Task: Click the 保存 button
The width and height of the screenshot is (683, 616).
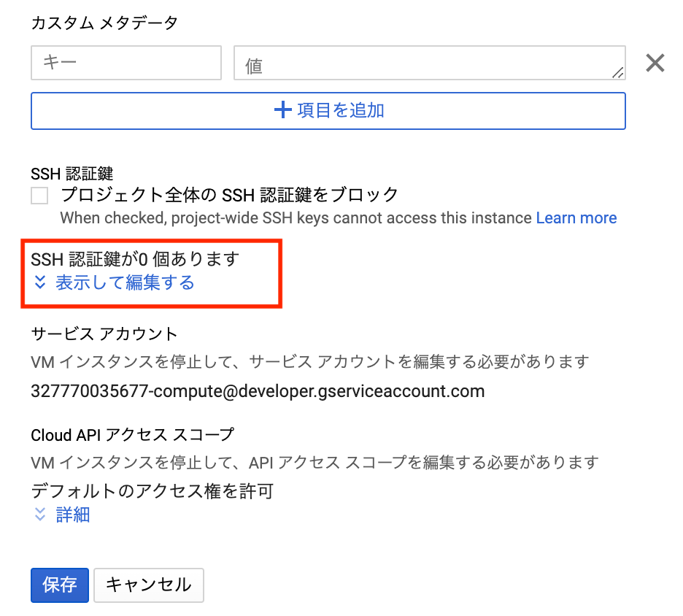Action: click(x=60, y=585)
